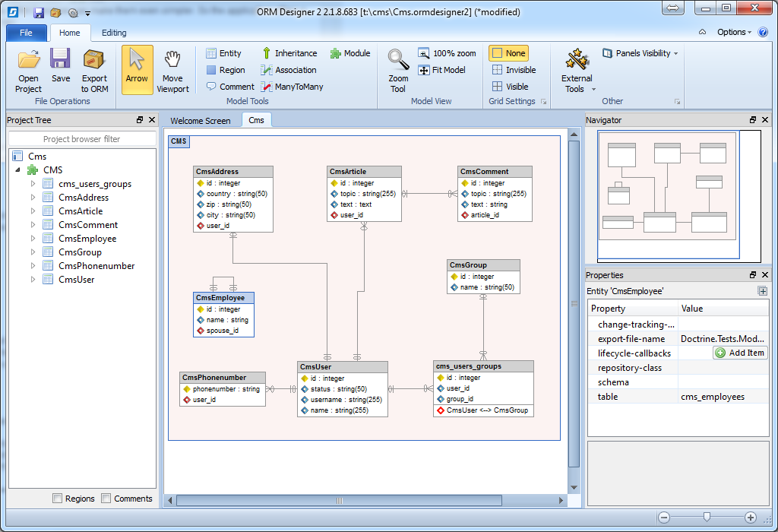Toggle the Regions checkbox

click(x=58, y=499)
